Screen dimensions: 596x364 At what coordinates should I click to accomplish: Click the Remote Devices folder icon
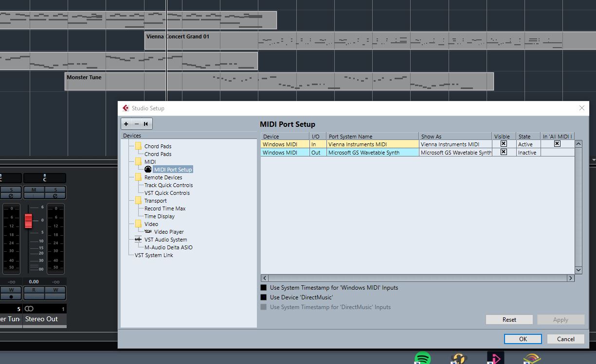(139, 177)
